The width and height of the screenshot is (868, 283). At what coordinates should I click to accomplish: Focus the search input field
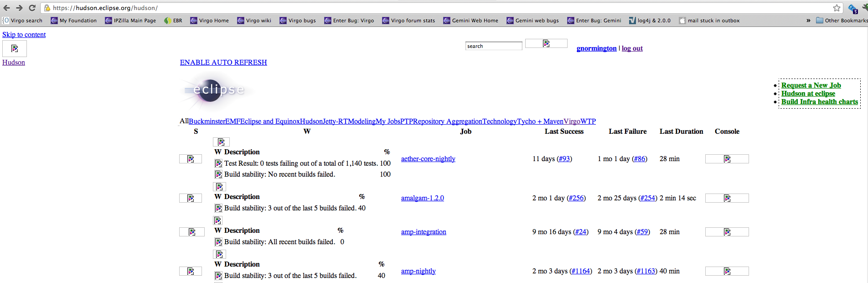coord(494,46)
